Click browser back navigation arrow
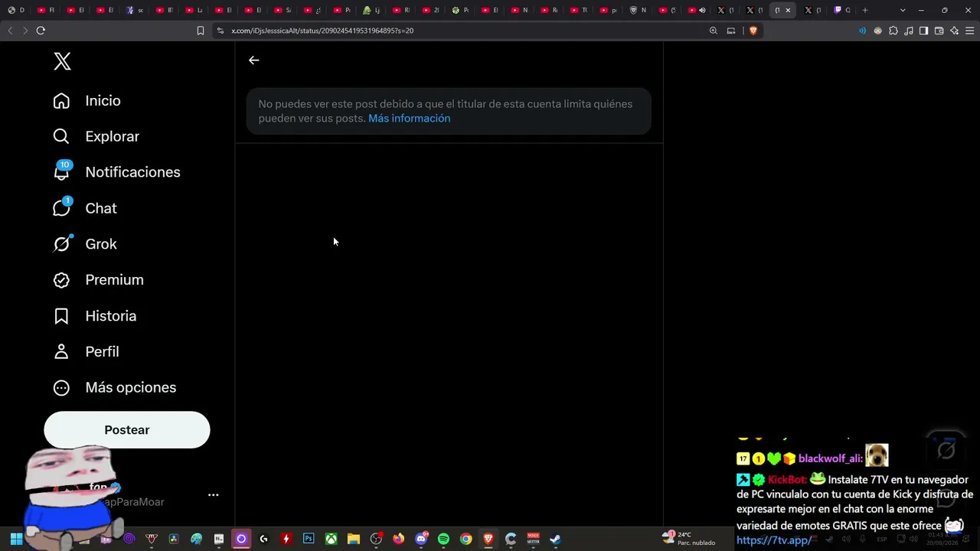 click(10, 31)
